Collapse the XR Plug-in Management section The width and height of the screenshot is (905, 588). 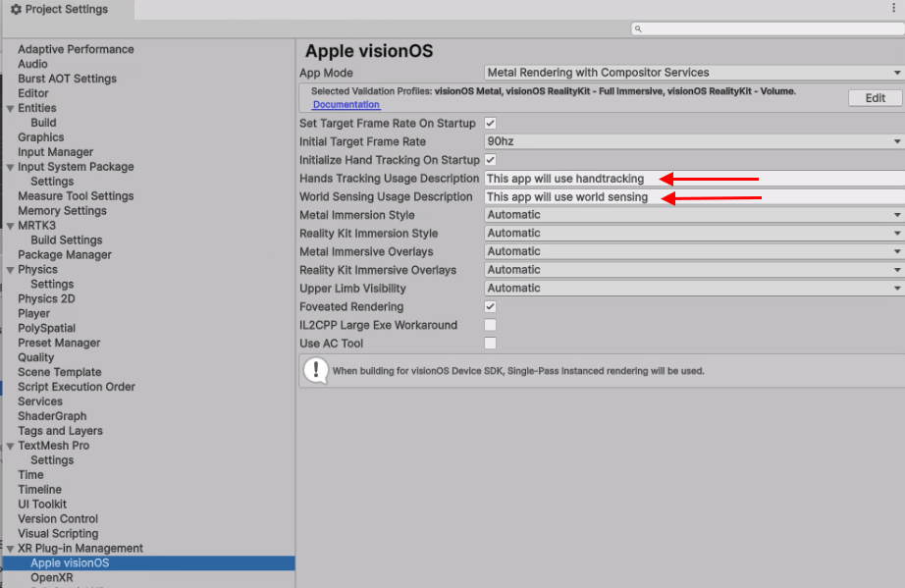click(10, 549)
